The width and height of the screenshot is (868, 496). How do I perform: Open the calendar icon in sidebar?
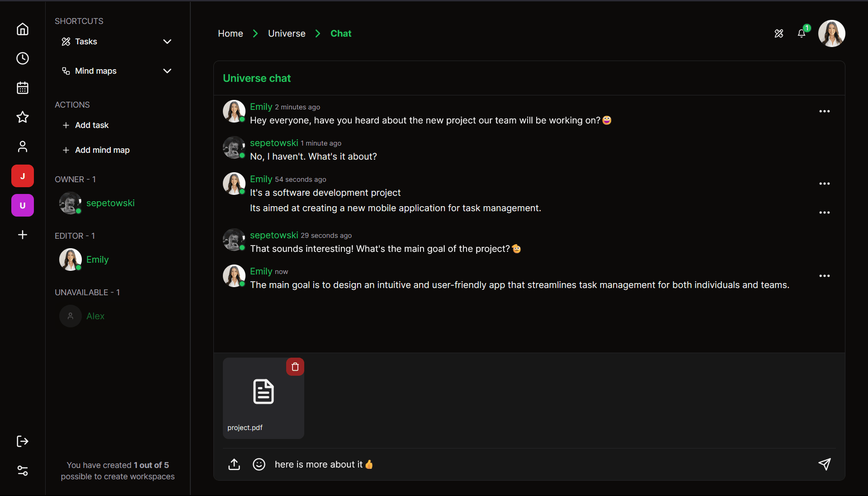[23, 88]
